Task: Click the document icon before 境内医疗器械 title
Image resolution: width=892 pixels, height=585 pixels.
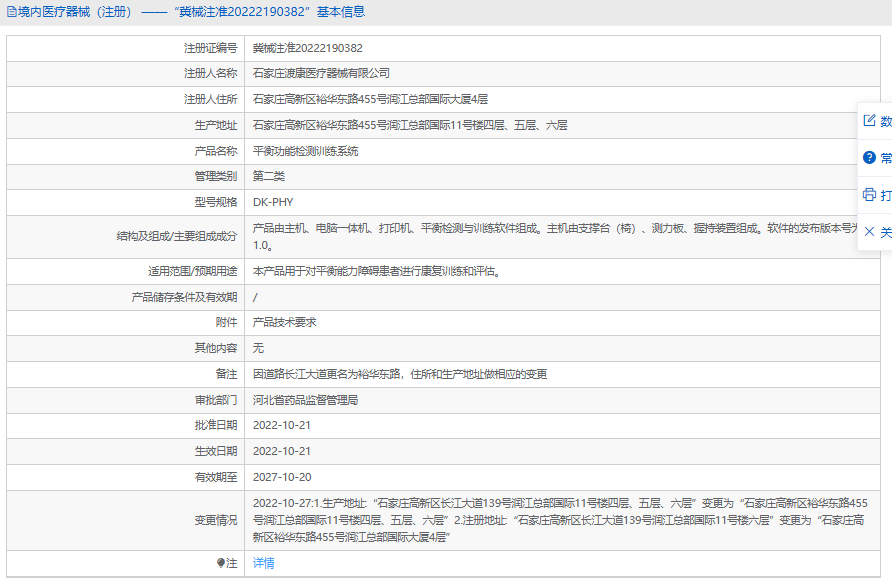Action: click(11, 12)
